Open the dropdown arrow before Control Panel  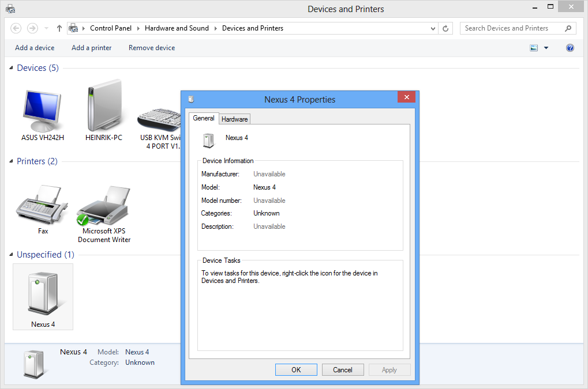pos(84,28)
